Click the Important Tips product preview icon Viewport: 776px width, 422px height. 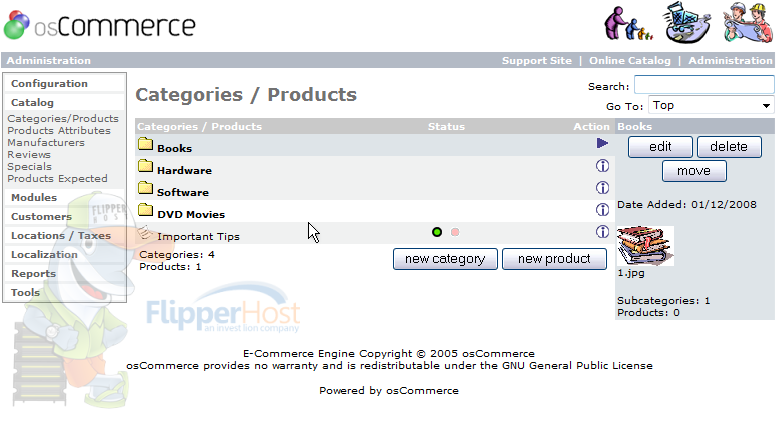pos(145,232)
